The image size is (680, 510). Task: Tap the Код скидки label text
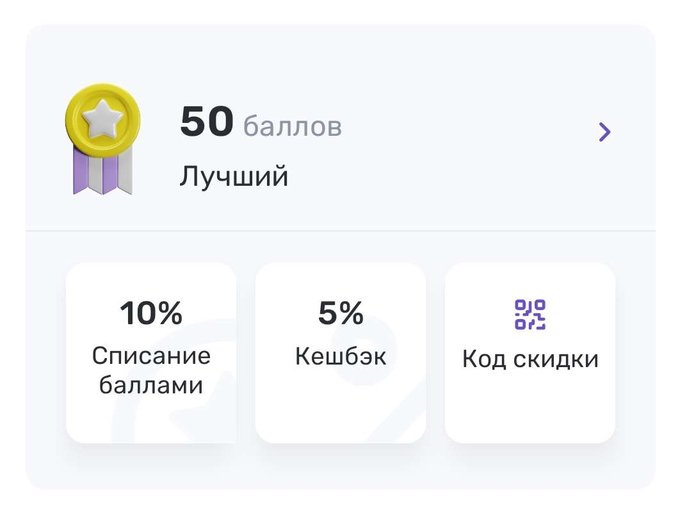530,359
